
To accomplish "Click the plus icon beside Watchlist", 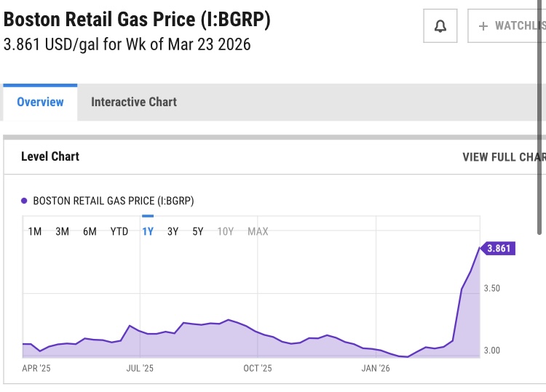I will click(x=483, y=27).
